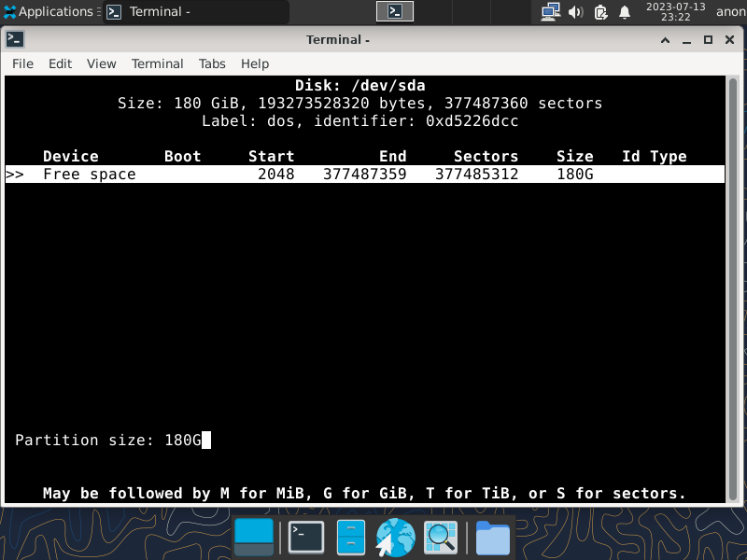
Task: Click the 'May be followed by M for MiB' hint line
Action: (364, 494)
